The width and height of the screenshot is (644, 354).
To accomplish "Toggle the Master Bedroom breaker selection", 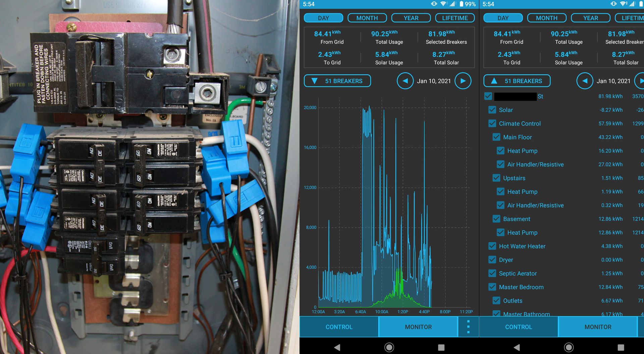I will pos(492,287).
